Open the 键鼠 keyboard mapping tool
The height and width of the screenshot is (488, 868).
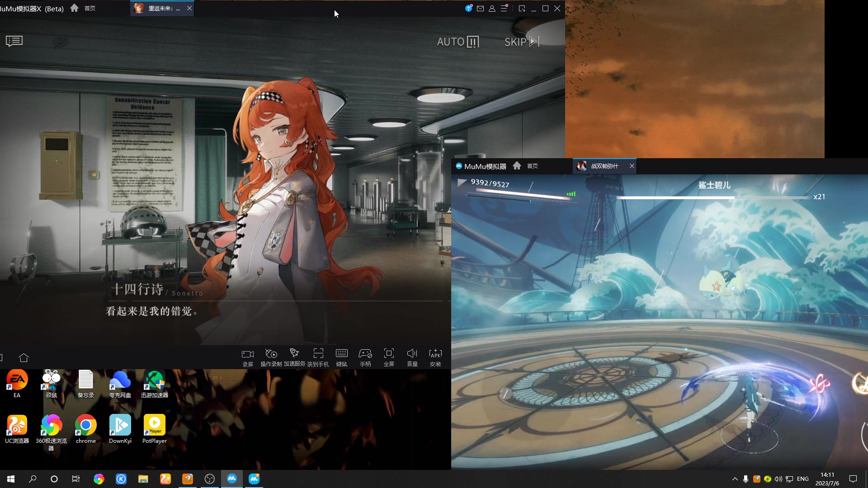tap(342, 357)
